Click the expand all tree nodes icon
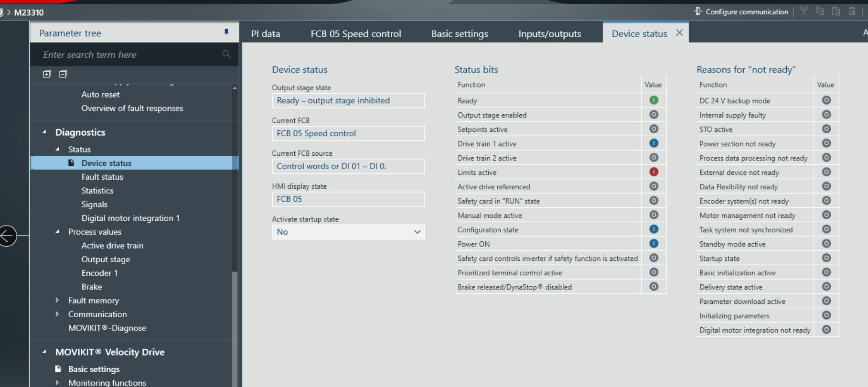Image resolution: width=868 pixels, height=387 pixels. (x=47, y=74)
